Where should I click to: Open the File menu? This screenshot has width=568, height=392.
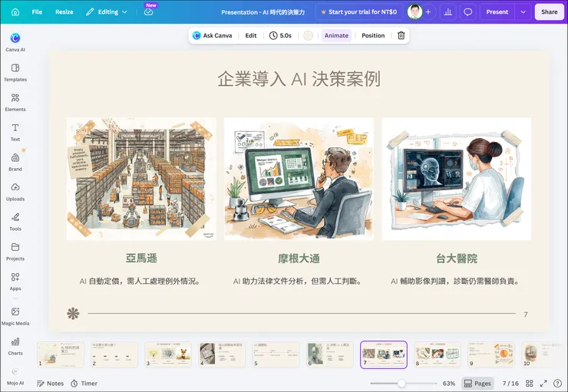(x=37, y=12)
